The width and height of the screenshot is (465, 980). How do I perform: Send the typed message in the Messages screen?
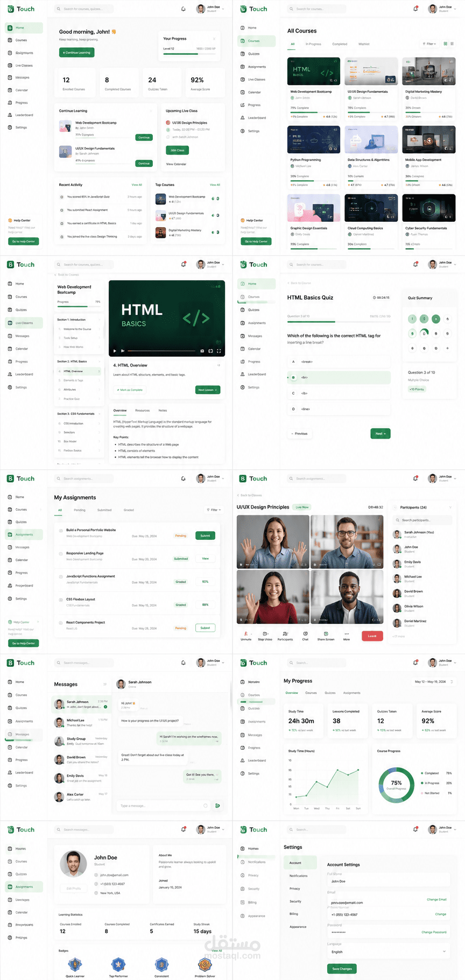217,806
